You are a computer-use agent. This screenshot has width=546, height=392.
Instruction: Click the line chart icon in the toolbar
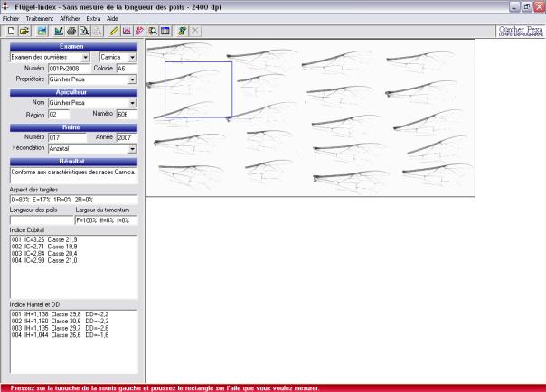127,31
